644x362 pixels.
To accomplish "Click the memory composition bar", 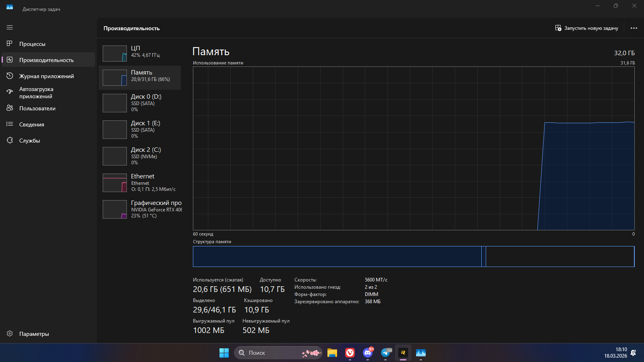I will point(413,257).
